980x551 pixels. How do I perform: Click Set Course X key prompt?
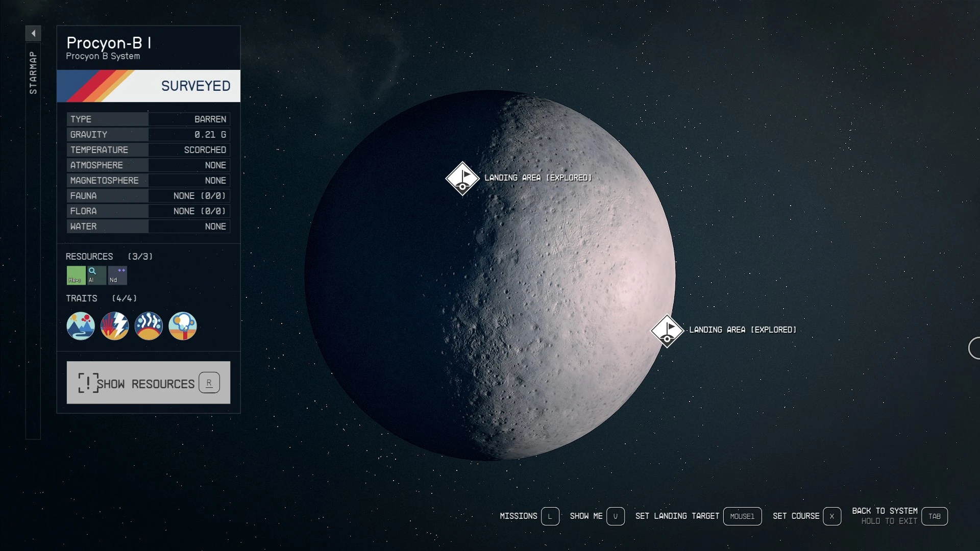831,516
